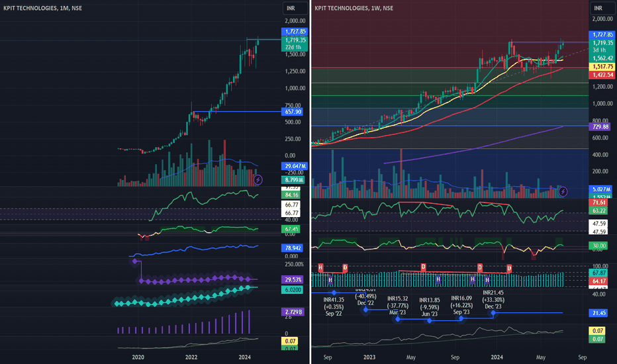Click the red H marker on weekly chart

coord(320,267)
